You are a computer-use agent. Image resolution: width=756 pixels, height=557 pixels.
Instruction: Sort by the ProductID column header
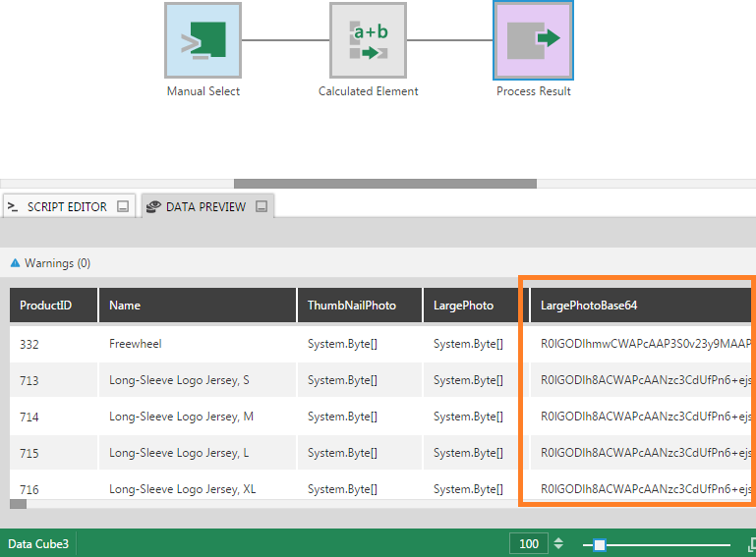45,306
